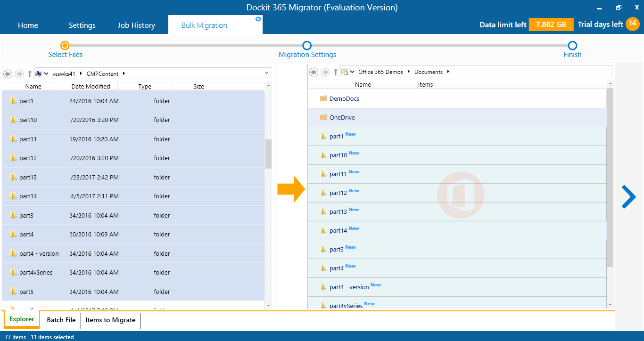Select the part4vSeries row in source list
The height and width of the screenshot is (341, 644).
tap(133, 272)
